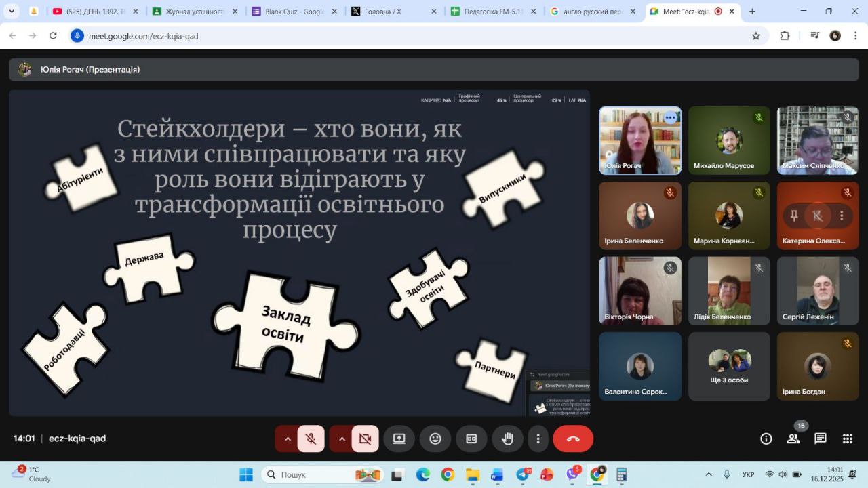Click the present screen icon

point(399,439)
